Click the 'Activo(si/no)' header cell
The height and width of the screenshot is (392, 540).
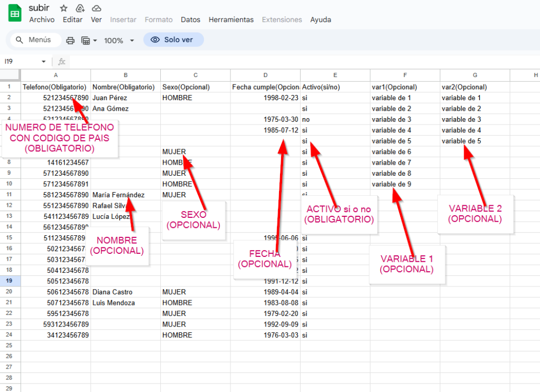coord(335,87)
